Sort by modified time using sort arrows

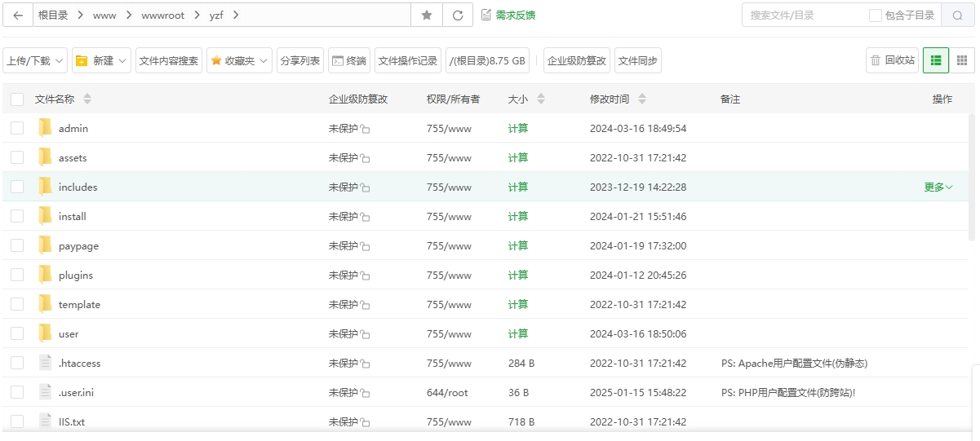click(642, 99)
